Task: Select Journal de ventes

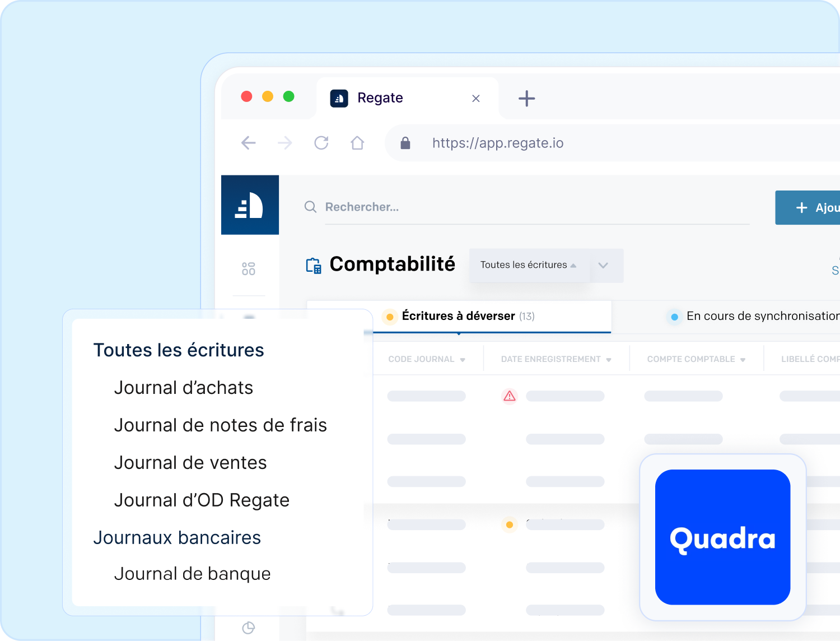Action: (x=190, y=463)
